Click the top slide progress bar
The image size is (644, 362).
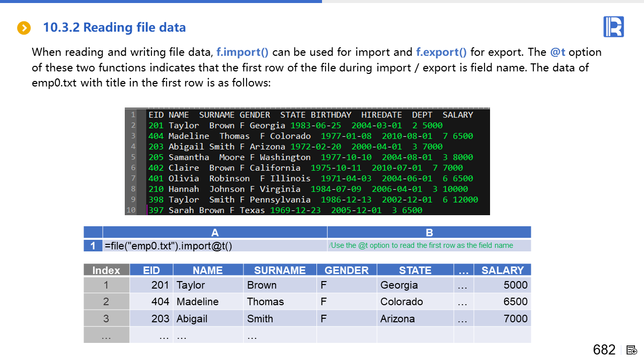[161, 2]
